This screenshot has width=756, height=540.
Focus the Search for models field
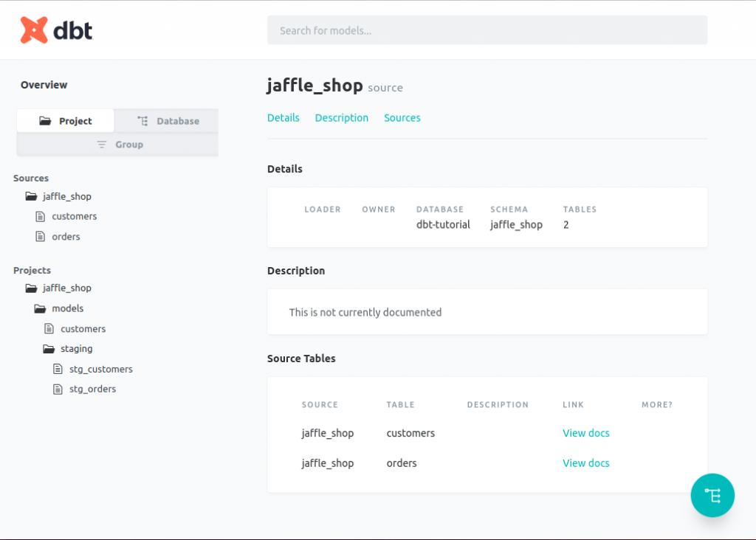click(487, 30)
